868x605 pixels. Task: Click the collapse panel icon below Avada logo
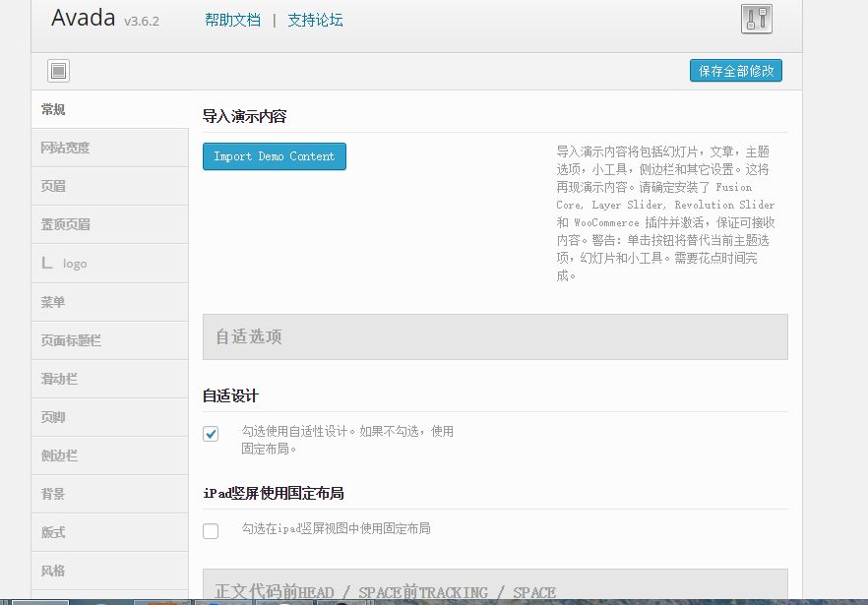click(58, 70)
